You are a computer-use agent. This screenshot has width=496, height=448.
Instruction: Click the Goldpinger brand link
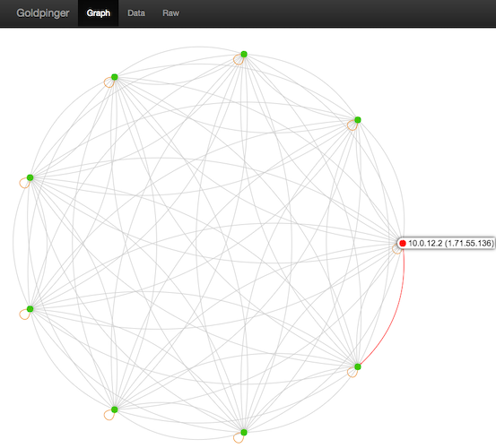[x=43, y=13]
